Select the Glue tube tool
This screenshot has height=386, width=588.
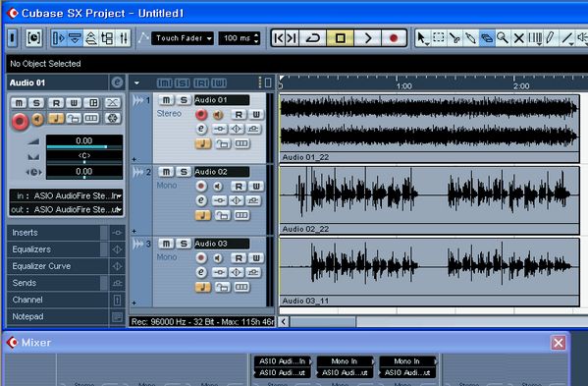470,38
